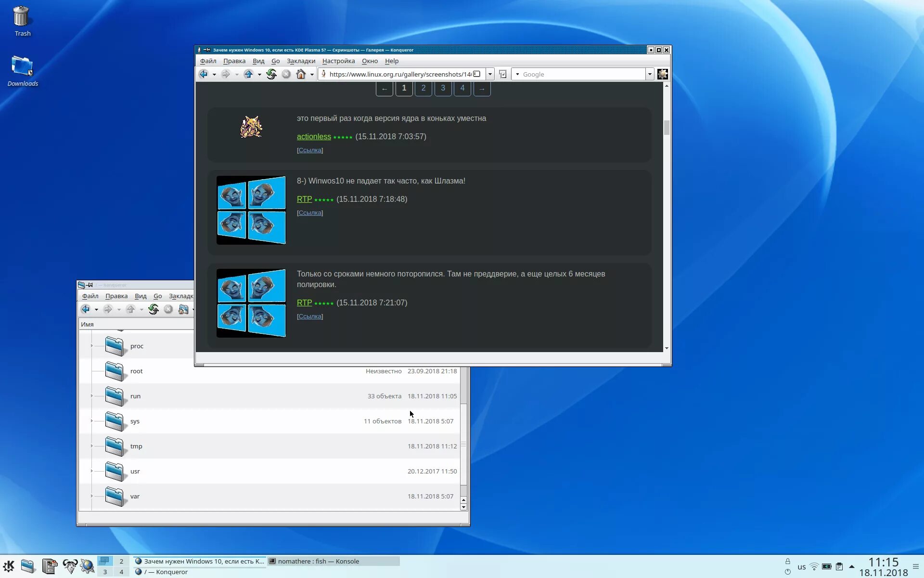This screenshot has height=578, width=924.
Task: Click the lock screen icon in panel
Action: pos(788,561)
